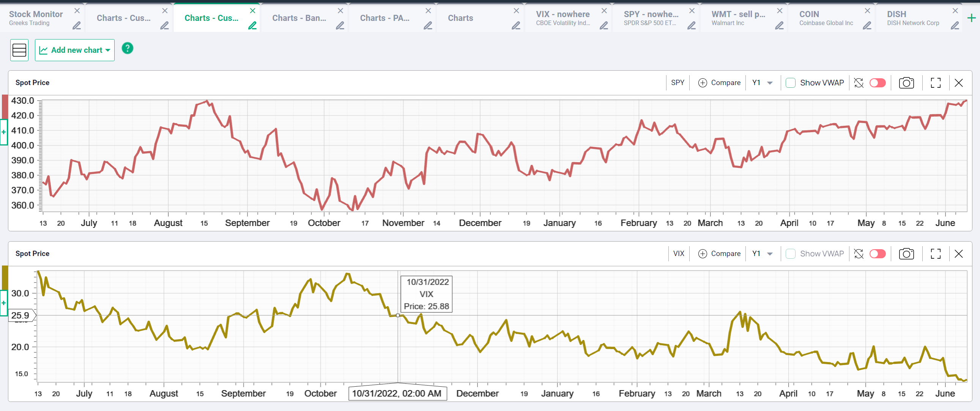
Task: Close the VIX - nowhere tab
Action: (x=604, y=11)
